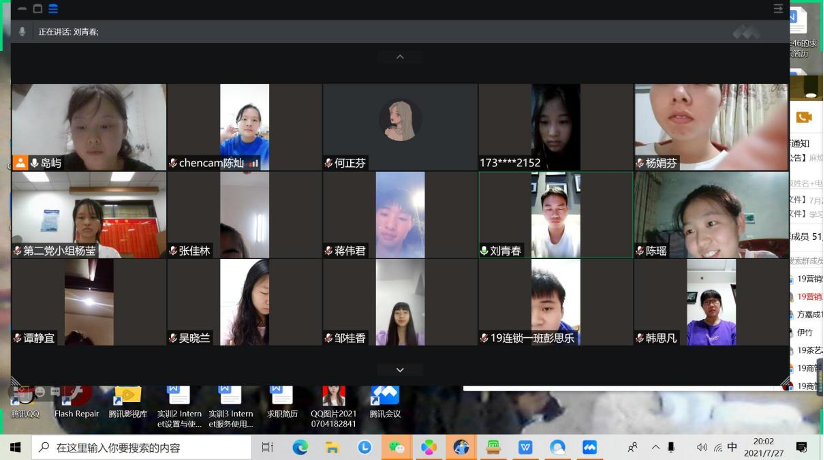Toggle the muted mic icon for 陈瑶
Screen dimensions: 824x460
pos(640,251)
